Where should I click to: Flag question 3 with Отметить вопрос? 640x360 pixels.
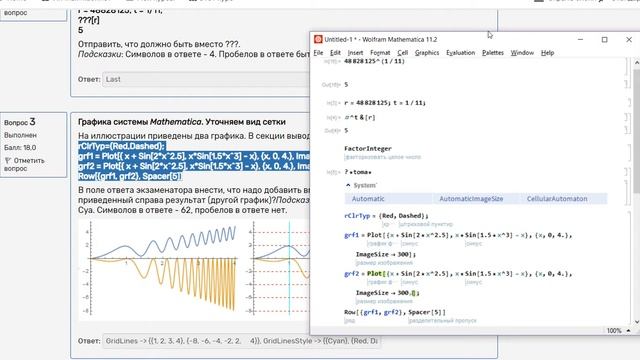tap(24, 164)
